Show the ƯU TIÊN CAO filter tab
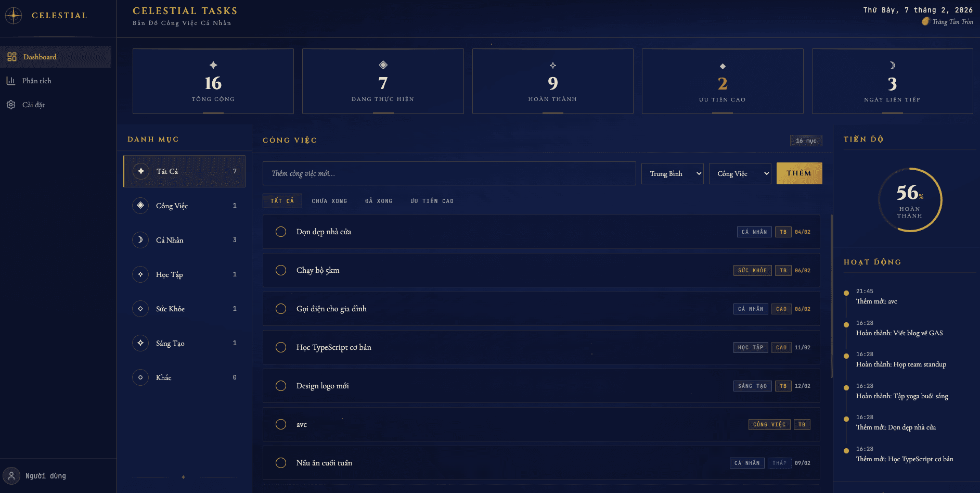The width and height of the screenshot is (980, 493). 432,201
